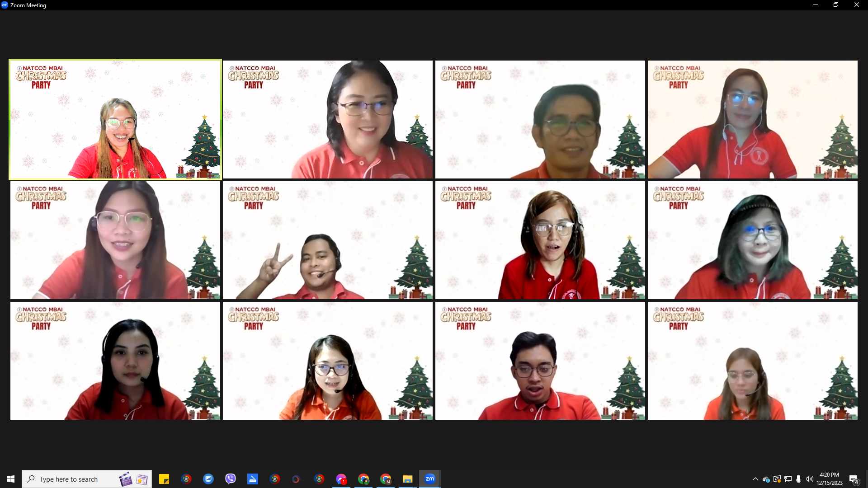Click the network status tray icon
This screenshot has width=868, height=488.
click(x=788, y=479)
